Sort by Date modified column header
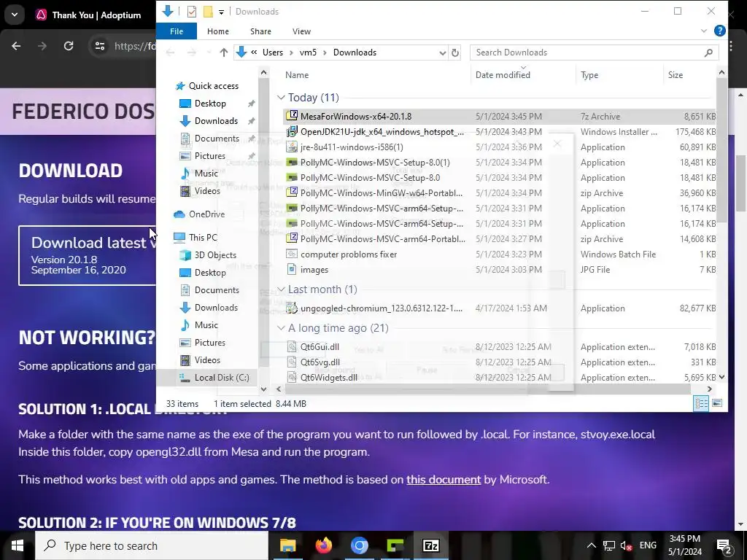The width and height of the screenshot is (747, 560). (x=503, y=75)
